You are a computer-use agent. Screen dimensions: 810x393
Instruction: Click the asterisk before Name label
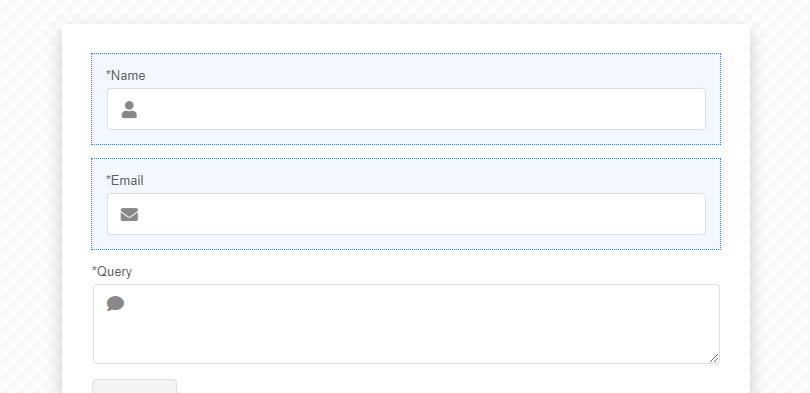point(108,74)
